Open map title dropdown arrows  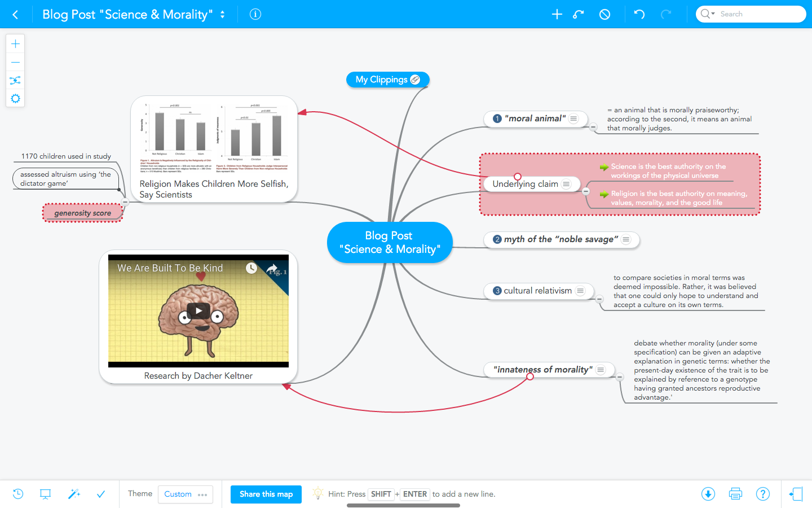pos(223,15)
